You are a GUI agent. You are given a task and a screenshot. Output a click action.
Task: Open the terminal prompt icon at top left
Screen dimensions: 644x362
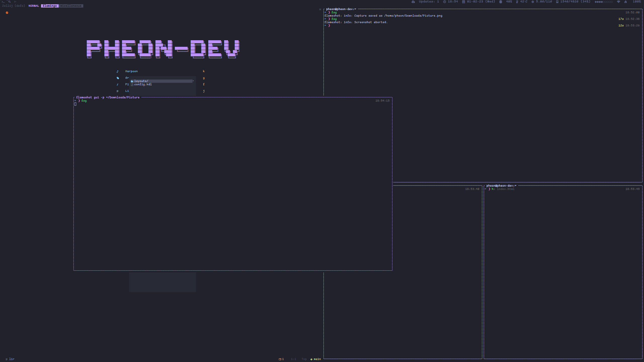4,2
